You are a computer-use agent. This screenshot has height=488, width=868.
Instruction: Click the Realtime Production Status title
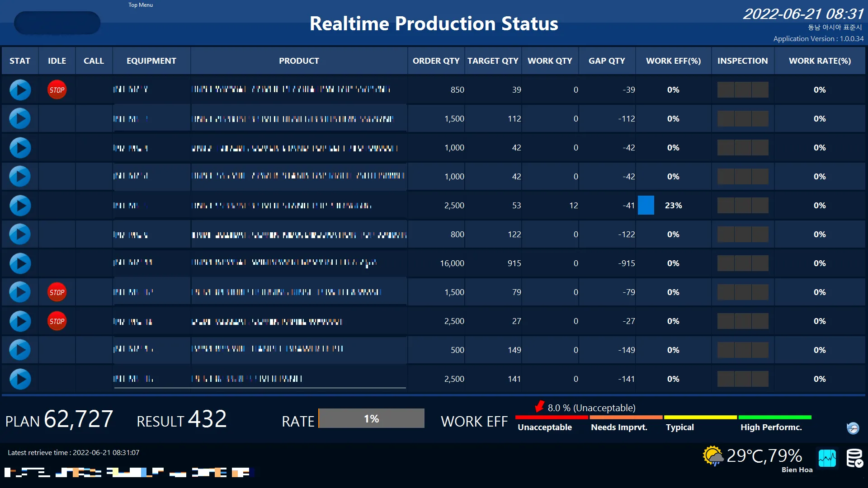point(434,23)
